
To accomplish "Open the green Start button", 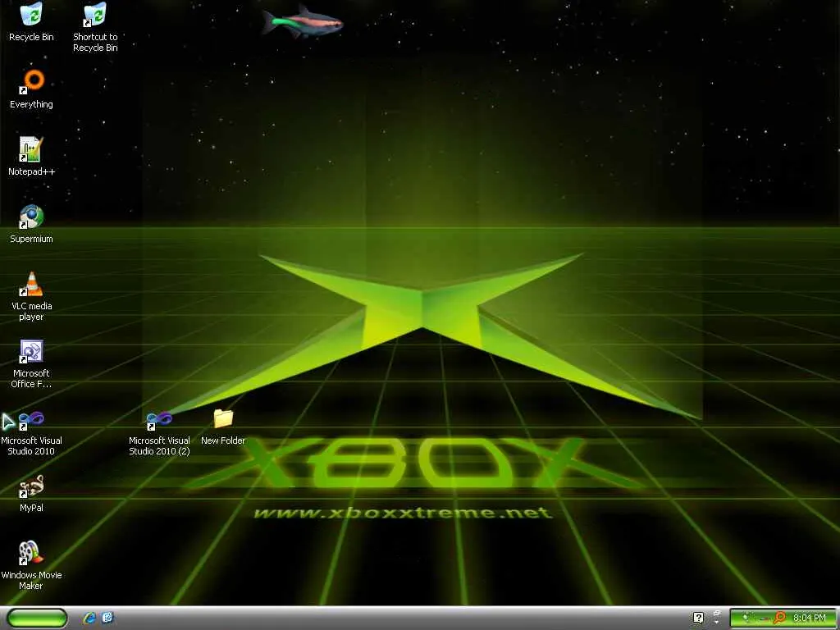I will 37,618.
